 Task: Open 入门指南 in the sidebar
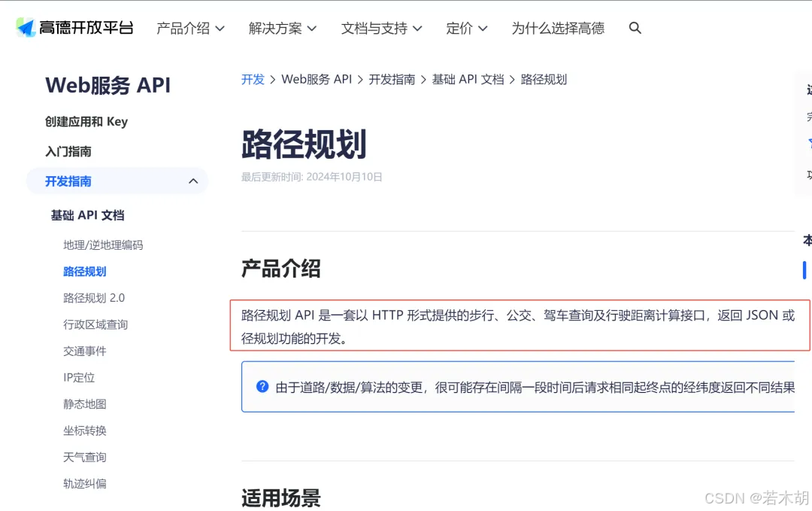68,151
